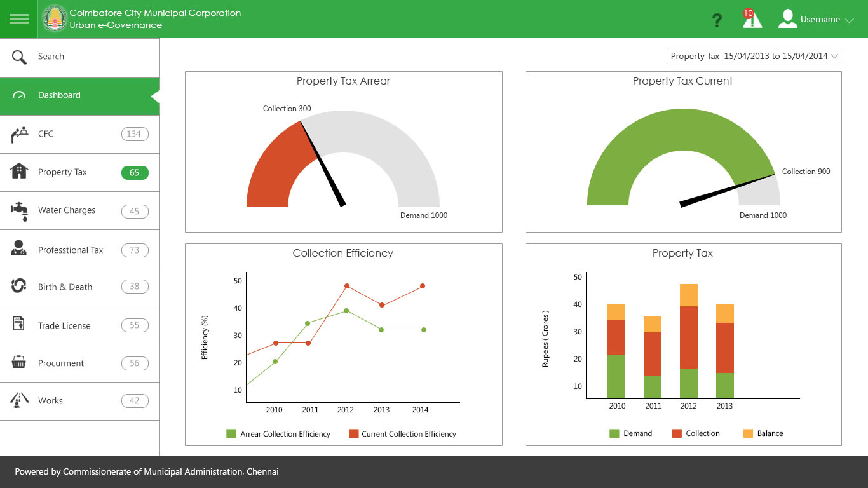The height and width of the screenshot is (488, 868).
Task: Click the Works road cone icon
Action: tap(19, 400)
